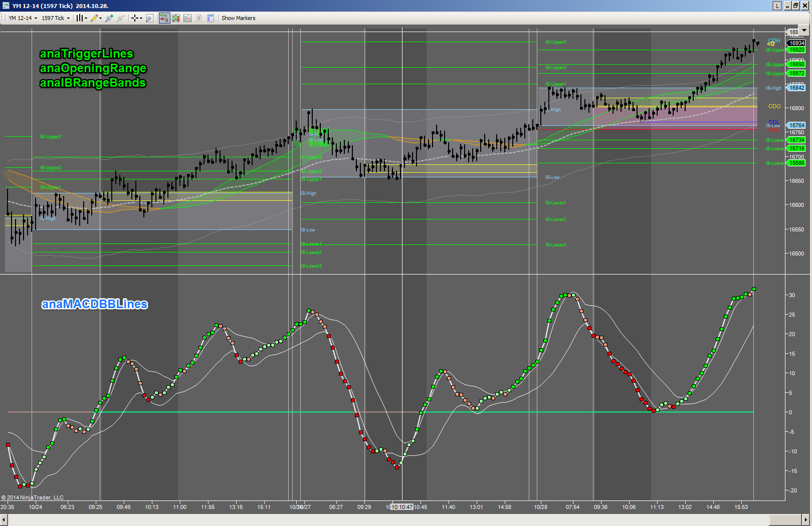This screenshot has width=812, height=526.
Task: Open the Indicators line chart icon
Action: point(187,18)
